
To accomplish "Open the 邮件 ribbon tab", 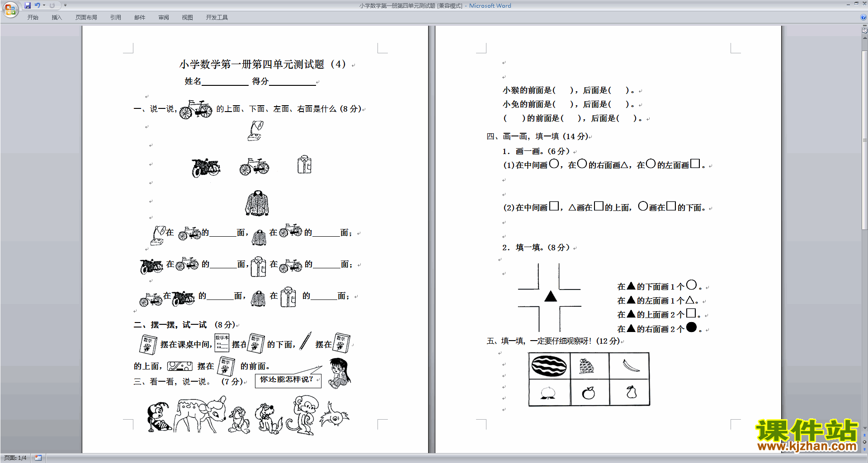I will 140,18.
